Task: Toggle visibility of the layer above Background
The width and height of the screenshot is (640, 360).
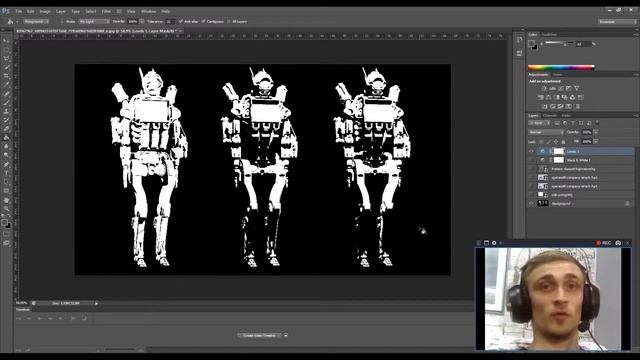Action: point(531,195)
